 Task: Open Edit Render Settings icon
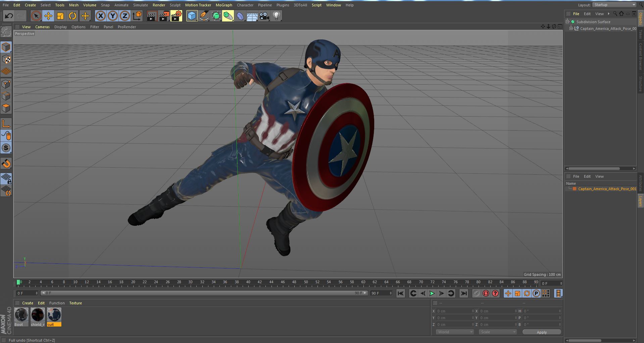click(x=176, y=16)
